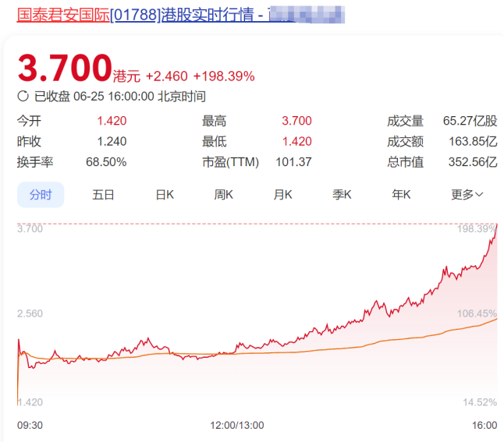The height and width of the screenshot is (442, 504).
Task: Click the 今开 value 1.420
Action: click(x=112, y=121)
